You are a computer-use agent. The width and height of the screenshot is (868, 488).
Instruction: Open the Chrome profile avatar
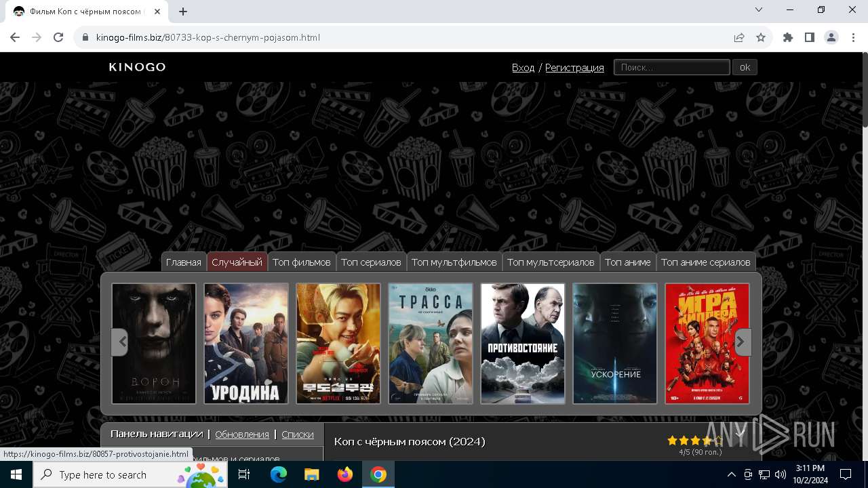click(x=831, y=37)
